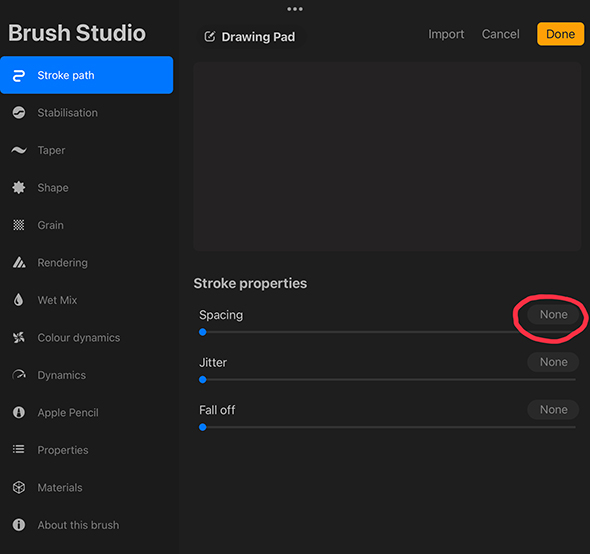The height and width of the screenshot is (554, 590).
Task: Select the Dynamics gauge icon
Action: click(19, 375)
